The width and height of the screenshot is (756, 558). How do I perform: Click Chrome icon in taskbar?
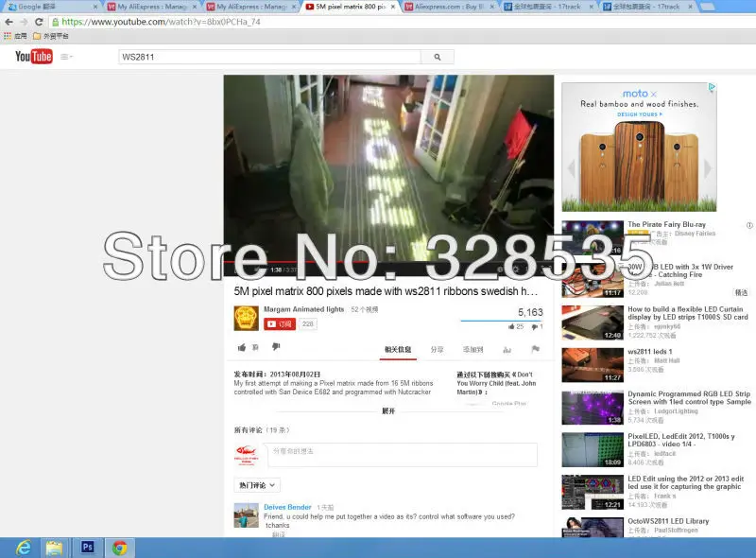[x=120, y=548]
